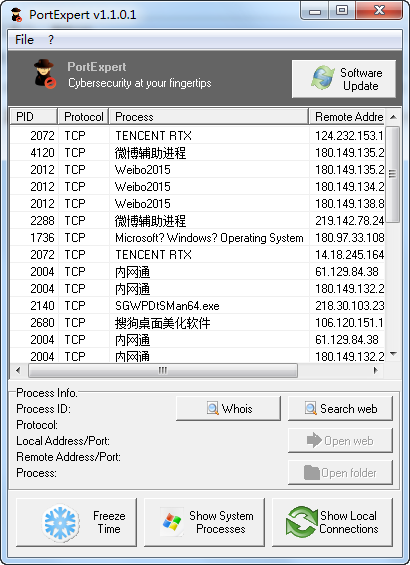The height and width of the screenshot is (565, 410).
Task: Sort the list by PID column header
Action: [34, 117]
